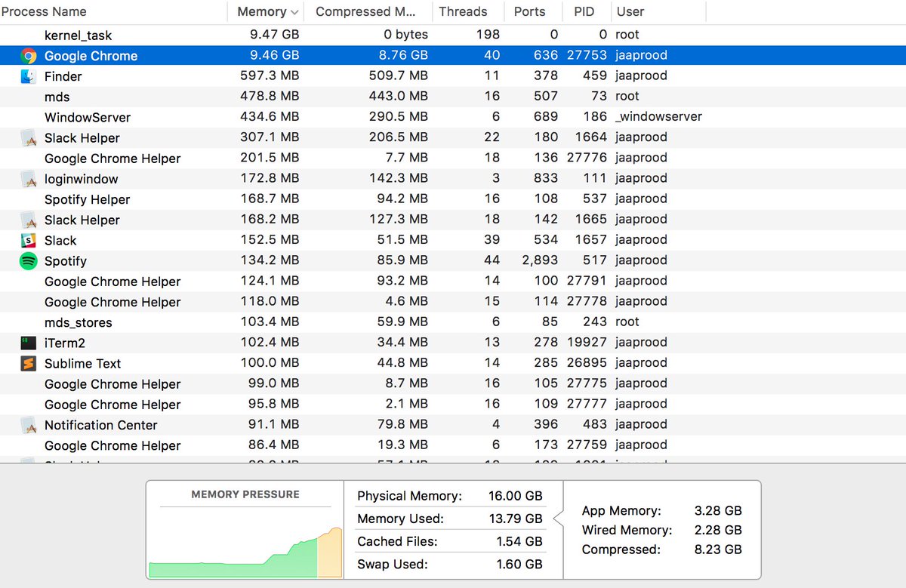Click the Google Chrome app icon
Screen dimensions: 906x588
(x=29, y=55)
